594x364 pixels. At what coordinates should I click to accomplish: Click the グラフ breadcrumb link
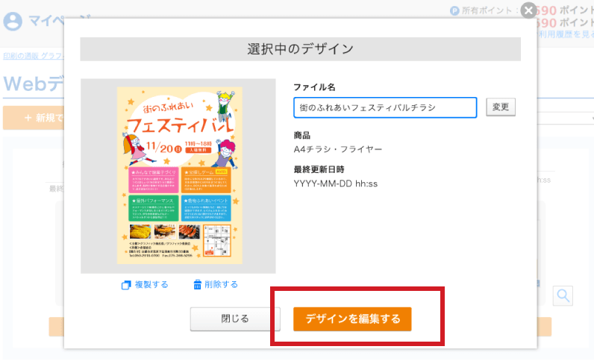[52, 56]
